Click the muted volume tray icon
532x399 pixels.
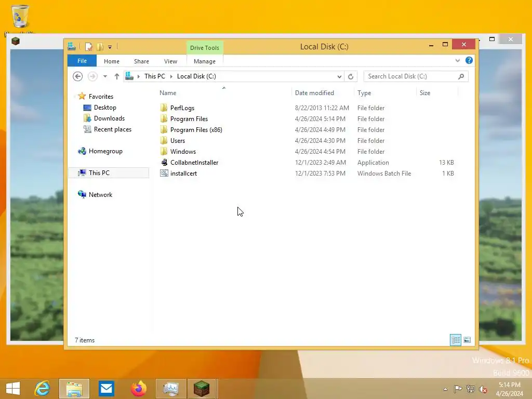[x=483, y=389]
